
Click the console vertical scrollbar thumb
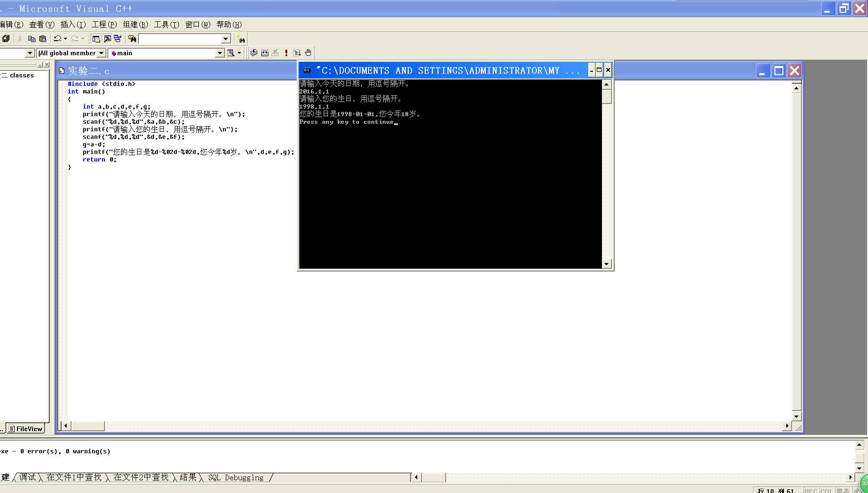coord(607,96)
